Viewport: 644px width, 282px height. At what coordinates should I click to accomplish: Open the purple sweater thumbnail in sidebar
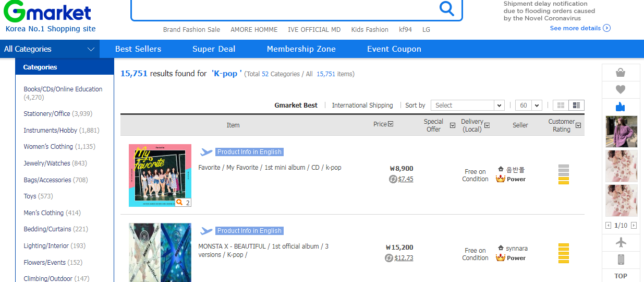pyautogui.click(x=621, y=132)
